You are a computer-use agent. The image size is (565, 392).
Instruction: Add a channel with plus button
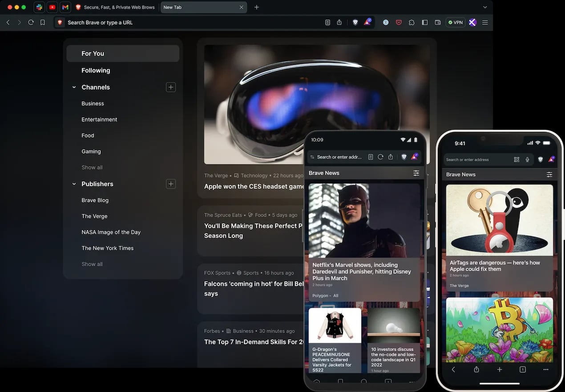[x=171, y=87]
